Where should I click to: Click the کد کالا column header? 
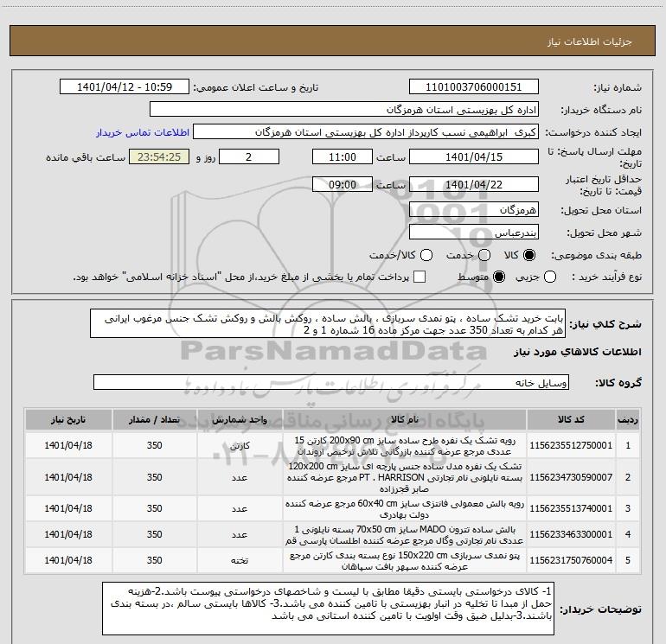point(571,419)
